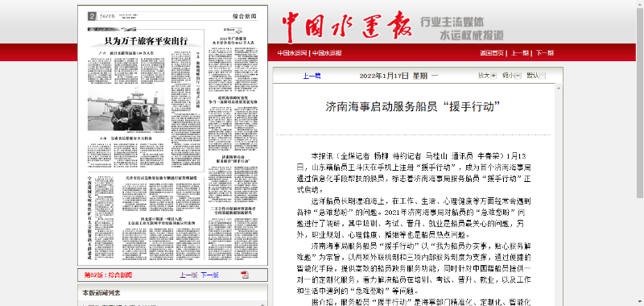Open the 中国水运报 navigation link
644x306 pixels.
(327, 53)
